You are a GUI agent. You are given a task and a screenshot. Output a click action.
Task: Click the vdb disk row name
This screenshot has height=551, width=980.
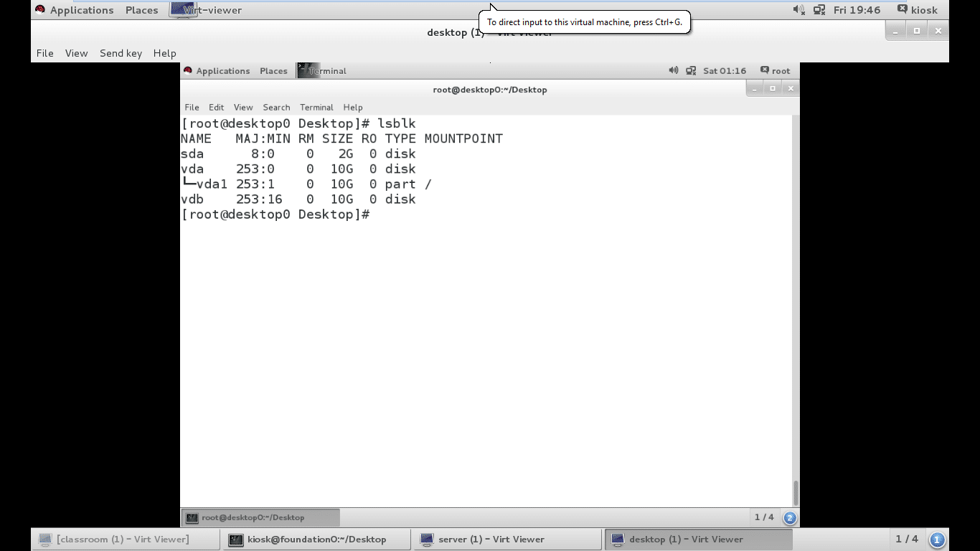[192, 199]
